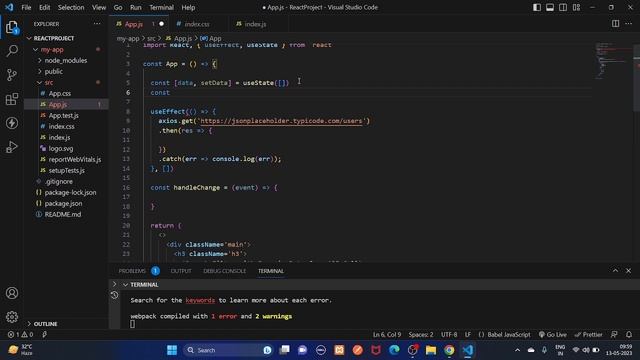Click the jsonplaceholder users URL link
The width and height of the screenshot is (640, 360).
click(281, 121)
